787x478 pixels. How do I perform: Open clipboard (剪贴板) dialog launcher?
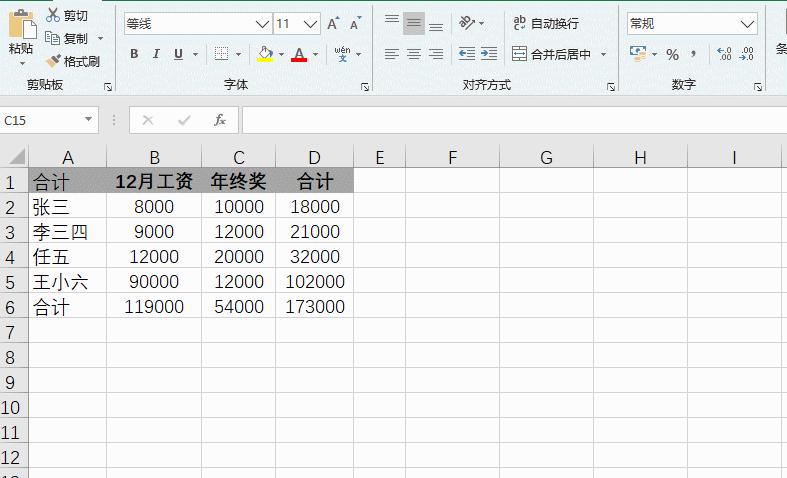pyautogui.click(x=108, y=87)
